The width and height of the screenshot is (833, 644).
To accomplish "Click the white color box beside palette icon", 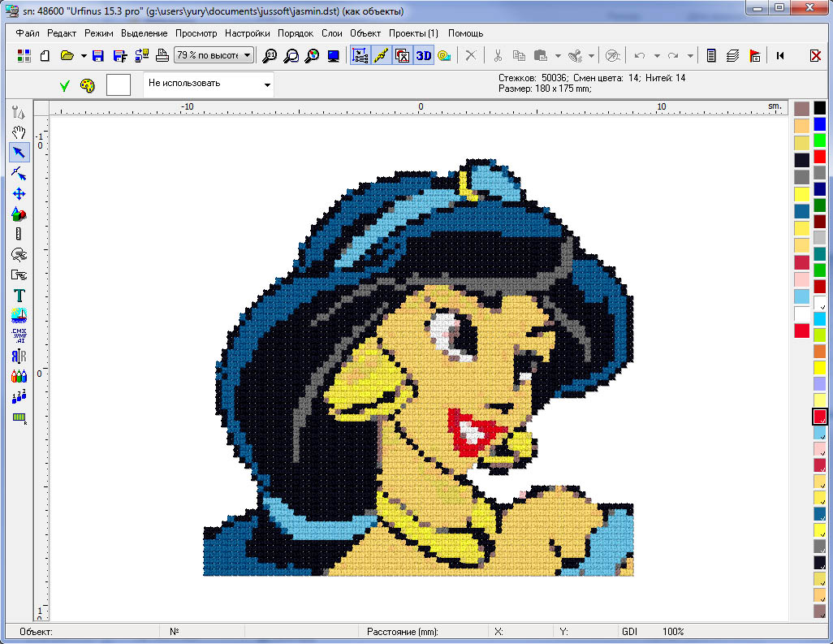I will point(119,85).
